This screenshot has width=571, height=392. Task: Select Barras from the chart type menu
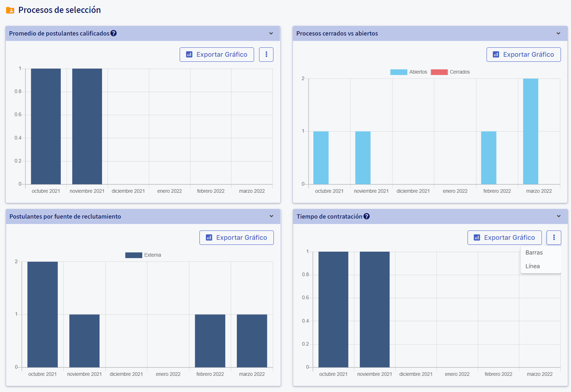pos(534,253)
